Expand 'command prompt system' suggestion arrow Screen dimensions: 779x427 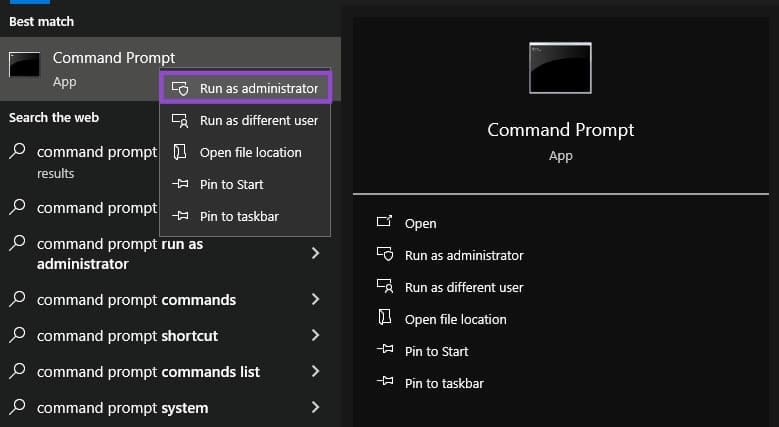[315, 408]
